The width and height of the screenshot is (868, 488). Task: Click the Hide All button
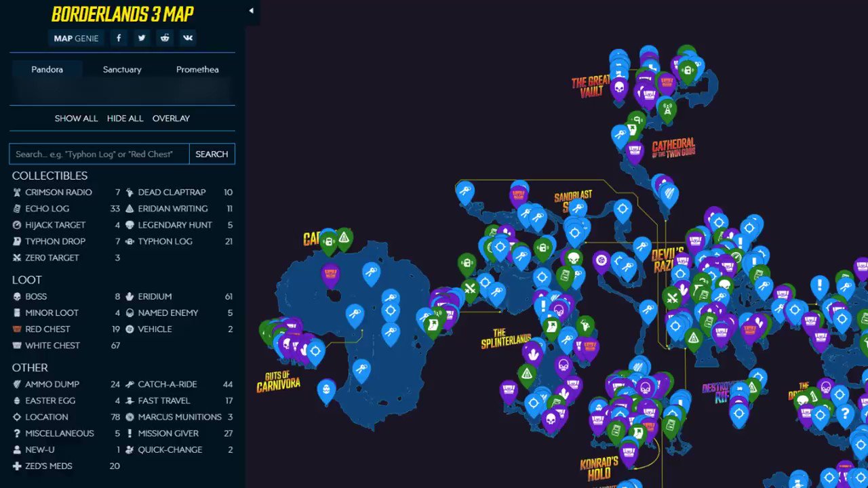click(125, 118)
